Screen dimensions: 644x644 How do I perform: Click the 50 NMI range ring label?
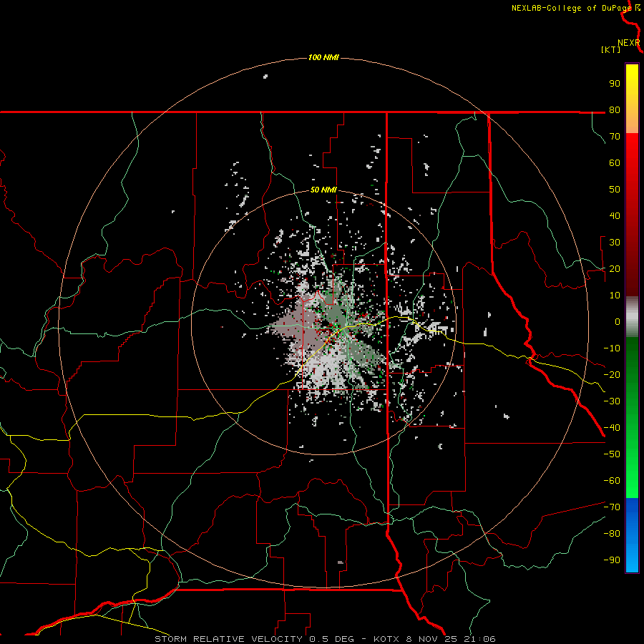[x=323, y=190]
